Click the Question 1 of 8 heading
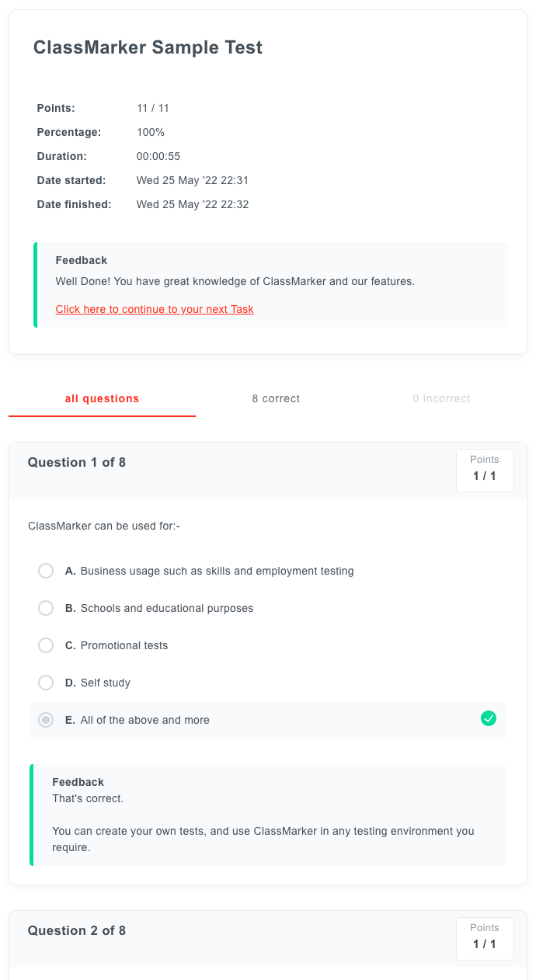The height and width of the screenshot is (980, 536). 77,462
